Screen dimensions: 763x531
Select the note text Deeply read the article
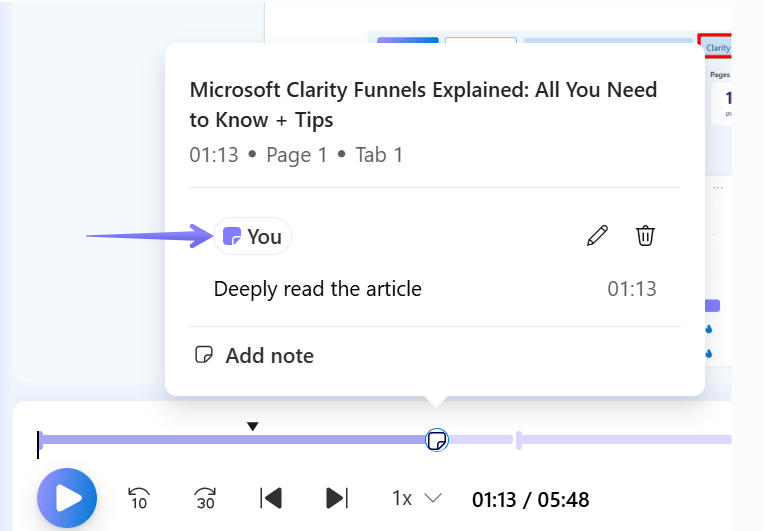[x=317, y=289]
